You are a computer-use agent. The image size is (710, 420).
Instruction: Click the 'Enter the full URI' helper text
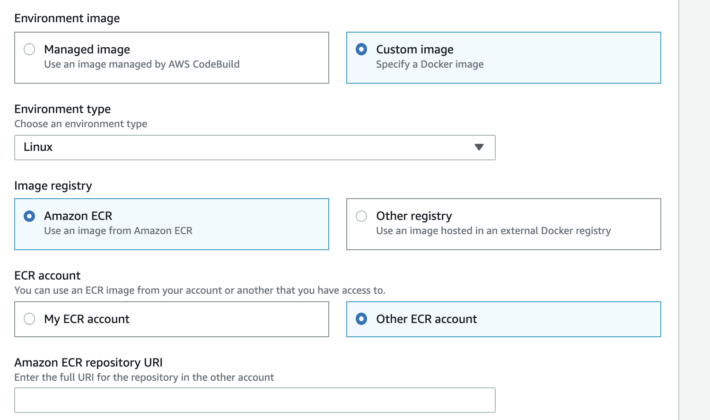(144, 377)
